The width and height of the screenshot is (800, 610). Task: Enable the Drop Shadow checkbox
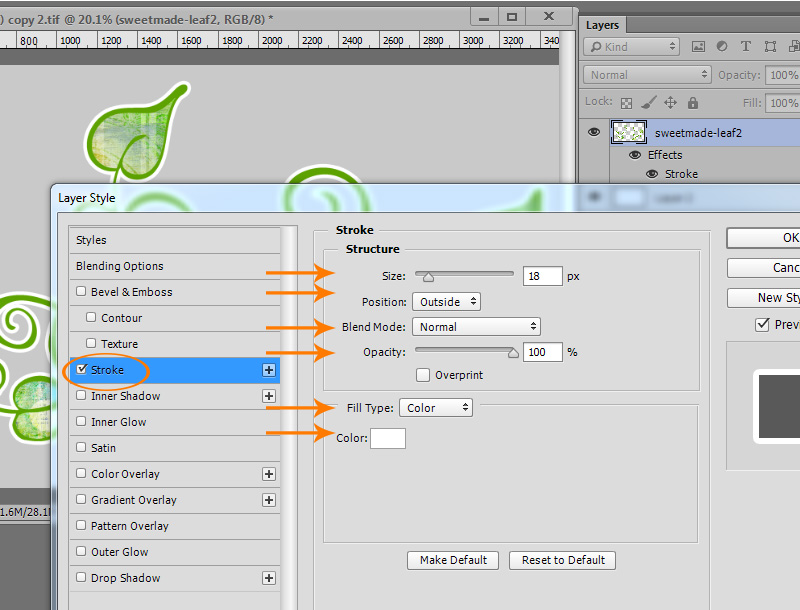pos(81,577)
